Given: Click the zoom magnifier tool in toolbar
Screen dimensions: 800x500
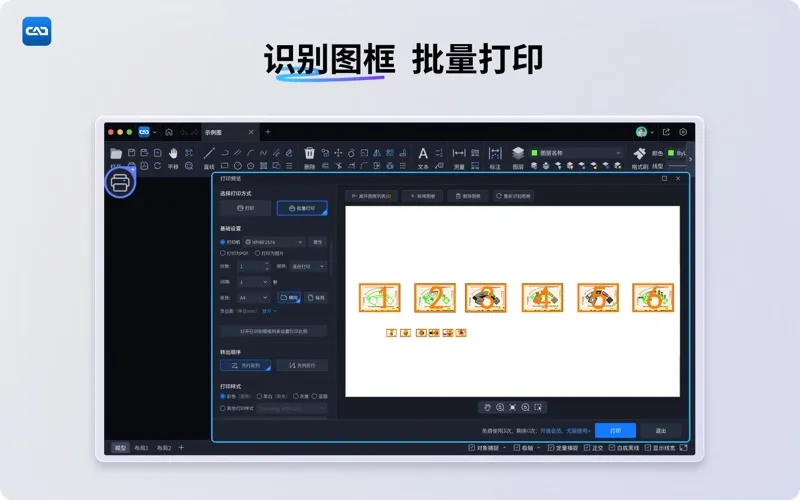Looking at the screenshot, I should tap(189, 166).
